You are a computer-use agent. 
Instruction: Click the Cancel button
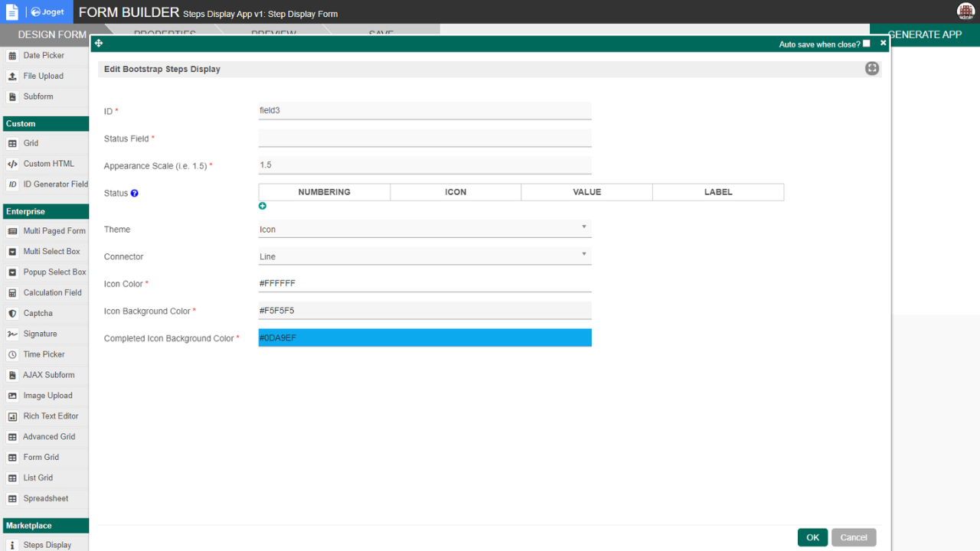pyautogui.click(x=854, y=537)
